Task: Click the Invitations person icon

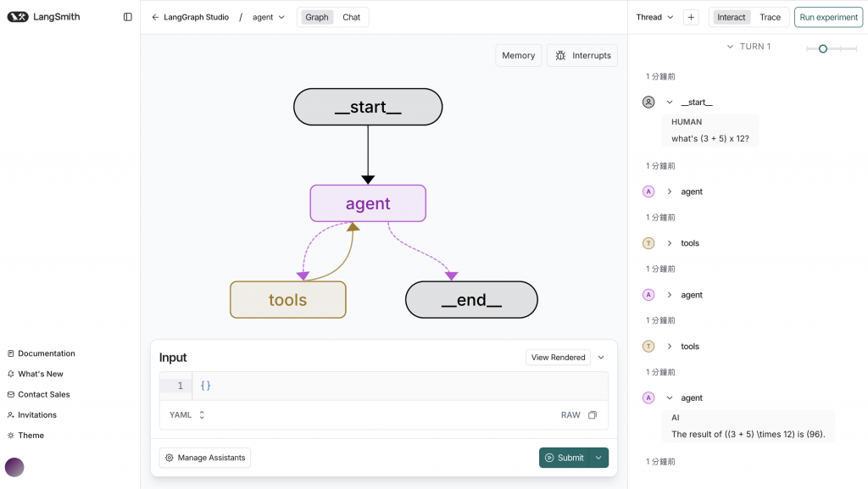Action: click(10, 415)
